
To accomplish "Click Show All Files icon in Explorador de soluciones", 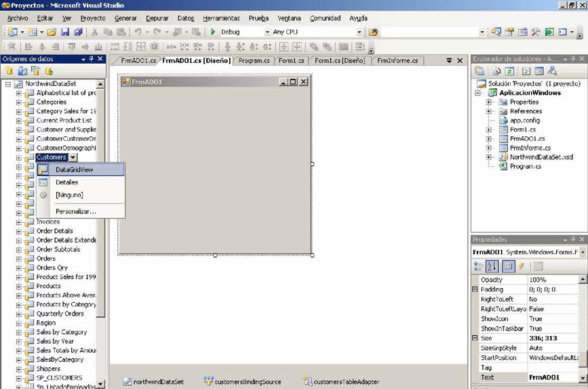I will pos(496,71).
